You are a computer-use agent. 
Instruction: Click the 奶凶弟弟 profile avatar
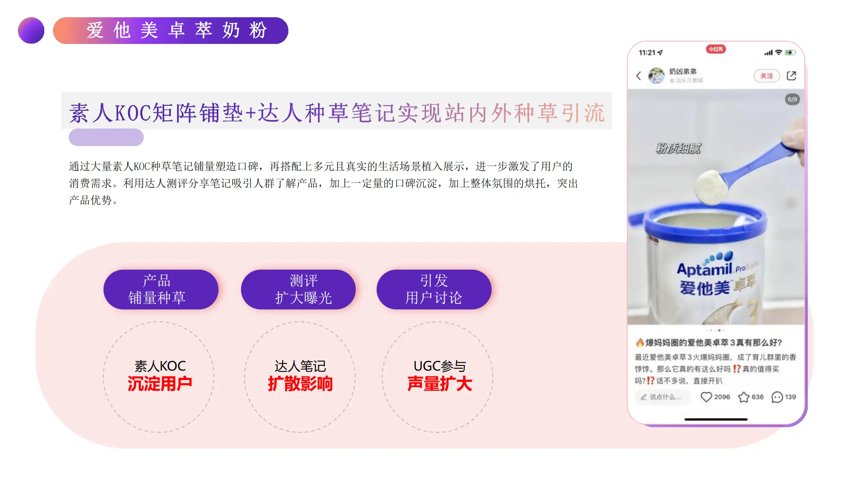(x=656, y=75)
